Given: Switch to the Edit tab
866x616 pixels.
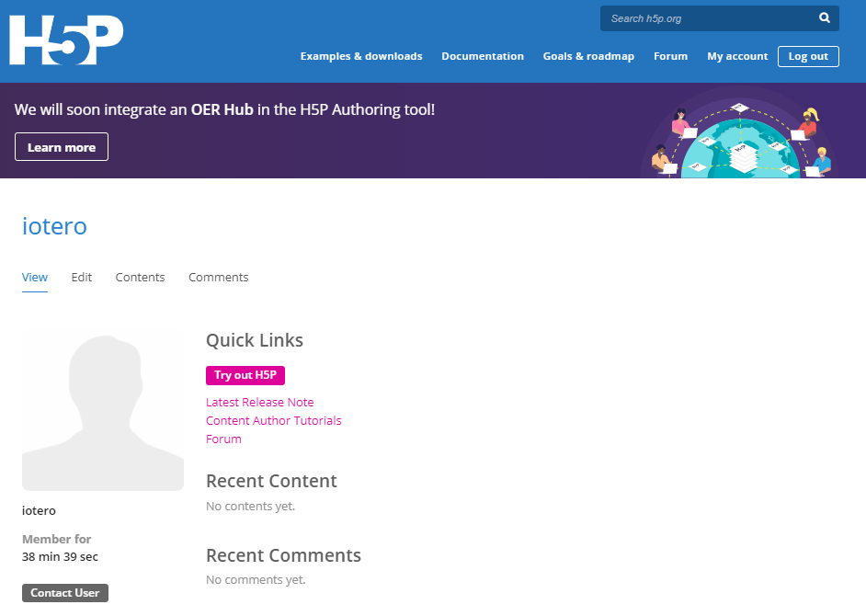Looking at the screenshot, I should tap(82, 277).
